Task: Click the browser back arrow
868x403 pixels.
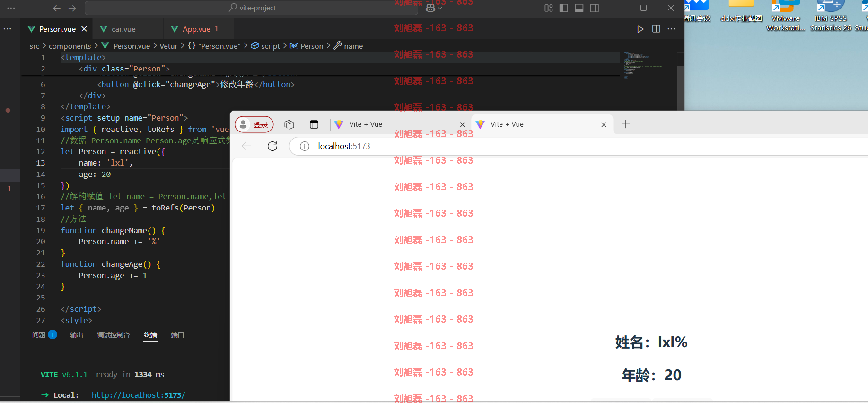Action: tap(246, 146)
